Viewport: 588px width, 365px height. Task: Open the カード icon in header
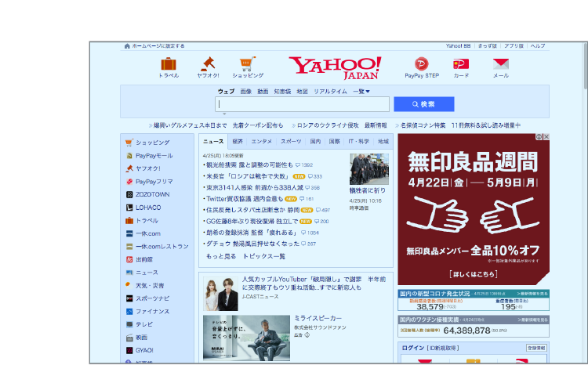(x=461, y=64)
